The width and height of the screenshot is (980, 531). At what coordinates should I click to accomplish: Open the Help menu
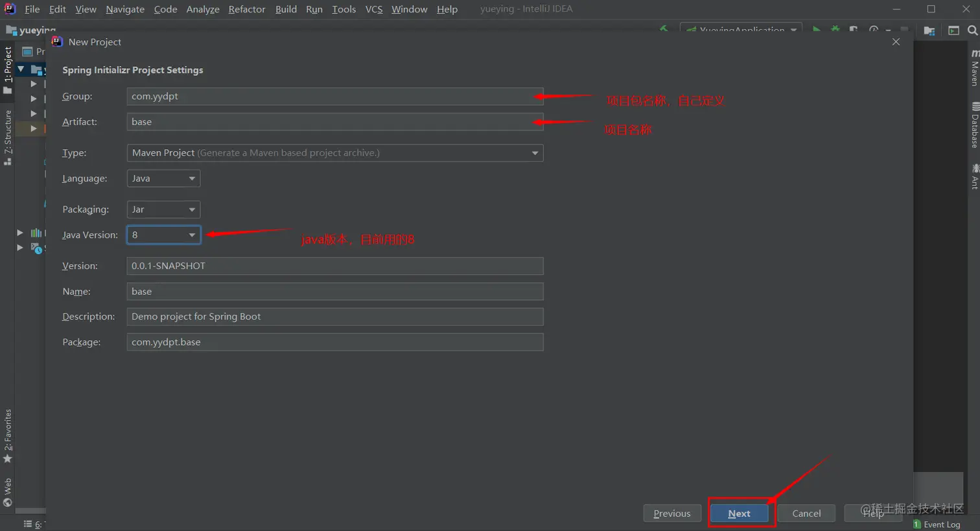click(447, 9)
